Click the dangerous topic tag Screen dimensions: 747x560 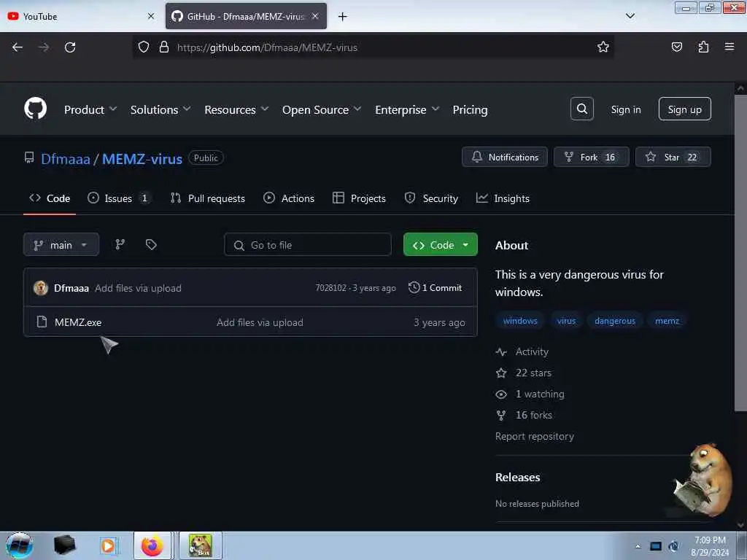click(614, 321)
